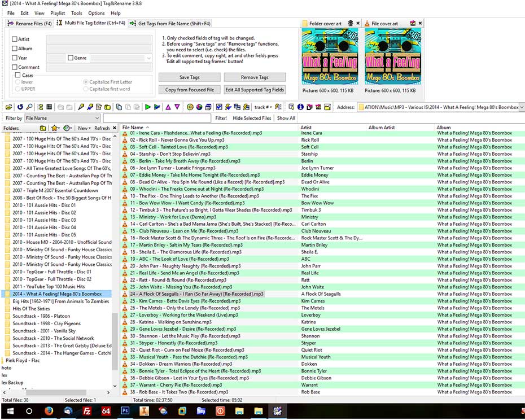Click the blue checkmark select icon
Viewport: 525px width, 420px height.
(x=219, y=107)
